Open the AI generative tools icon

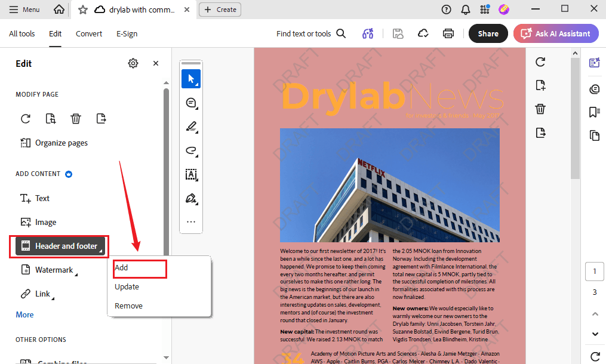click(x=368, y=33)
